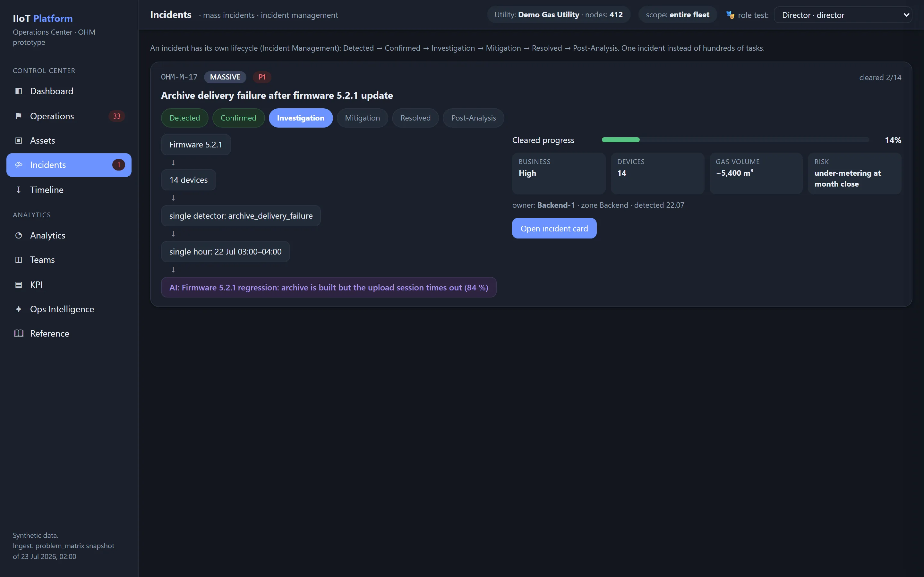
Task: Select the scope entire fleet chip
Action: point(677,15)
